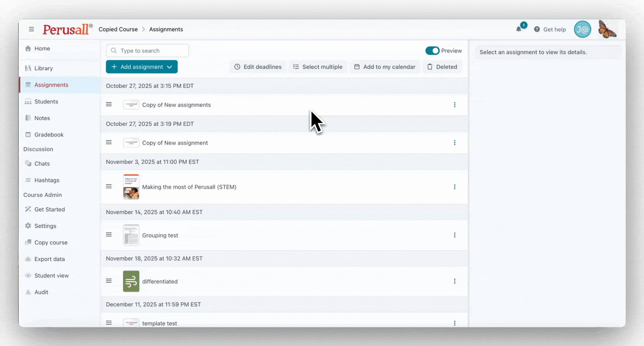Viewport: 644px width, 346px height.
Task: Click Assignments breadcrumb text
Action: 166,29
